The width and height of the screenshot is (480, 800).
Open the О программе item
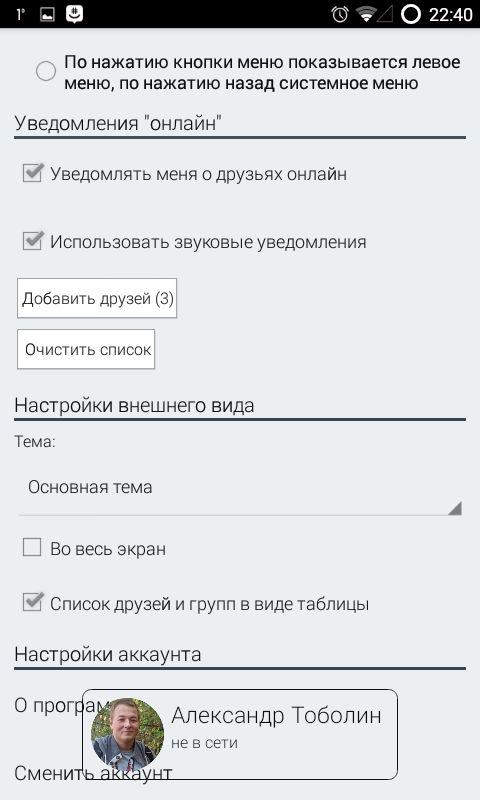point(48,706)
